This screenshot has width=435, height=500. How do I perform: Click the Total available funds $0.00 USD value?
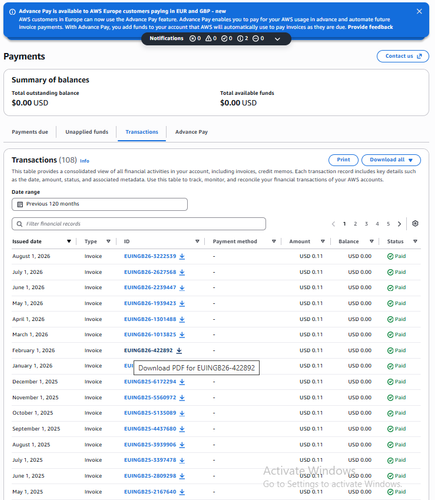coord(238,103)
